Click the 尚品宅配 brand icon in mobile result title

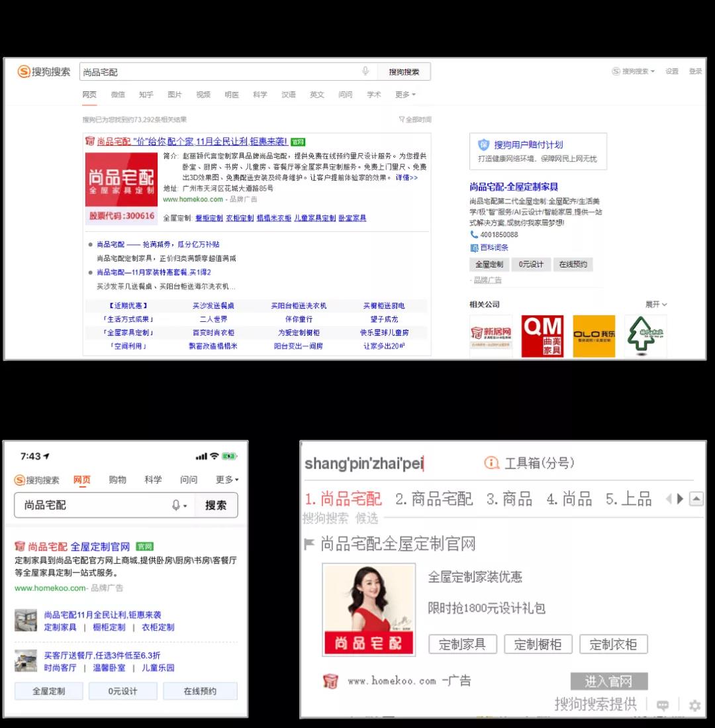[x=20, y=546]
